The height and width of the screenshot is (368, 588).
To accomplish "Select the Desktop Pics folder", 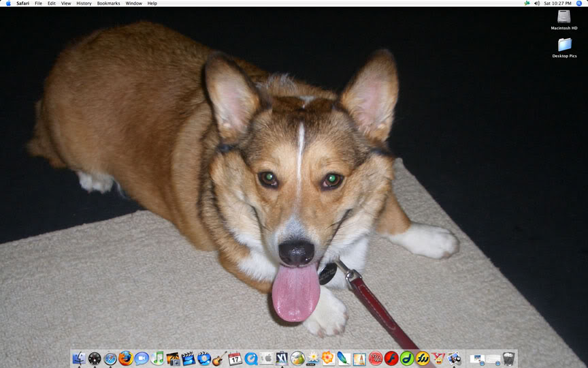I will pos(564,48).
